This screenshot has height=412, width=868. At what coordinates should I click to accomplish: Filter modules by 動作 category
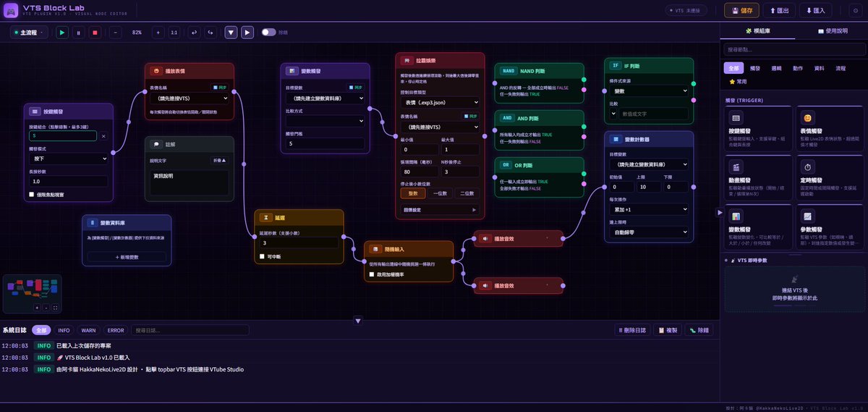tap(797, 68)
